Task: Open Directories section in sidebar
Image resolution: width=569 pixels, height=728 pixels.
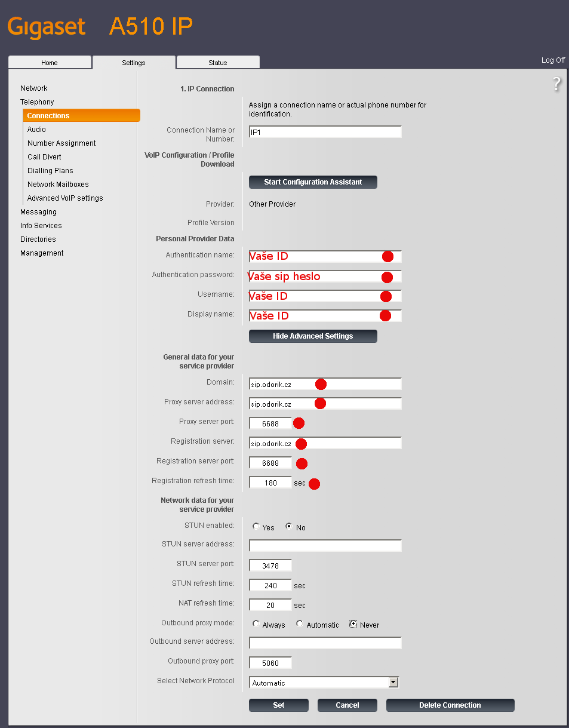Action: point(38,239)
